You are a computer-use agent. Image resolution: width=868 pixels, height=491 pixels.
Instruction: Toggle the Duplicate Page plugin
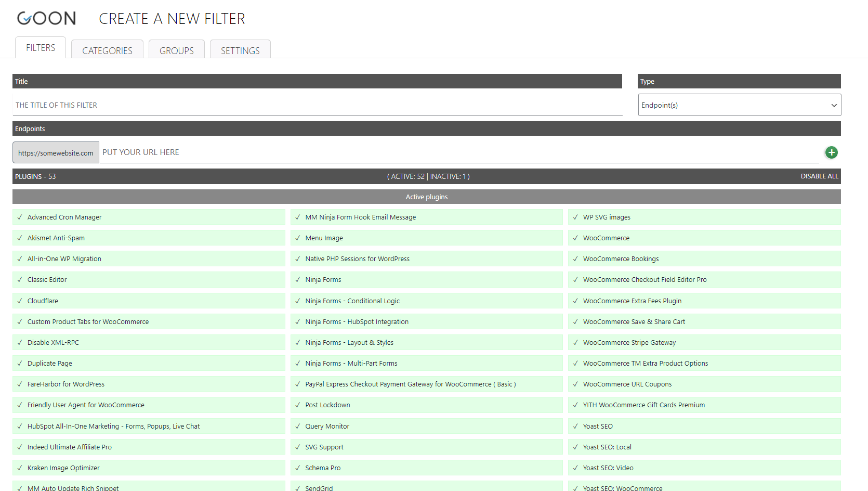[149, 364]
